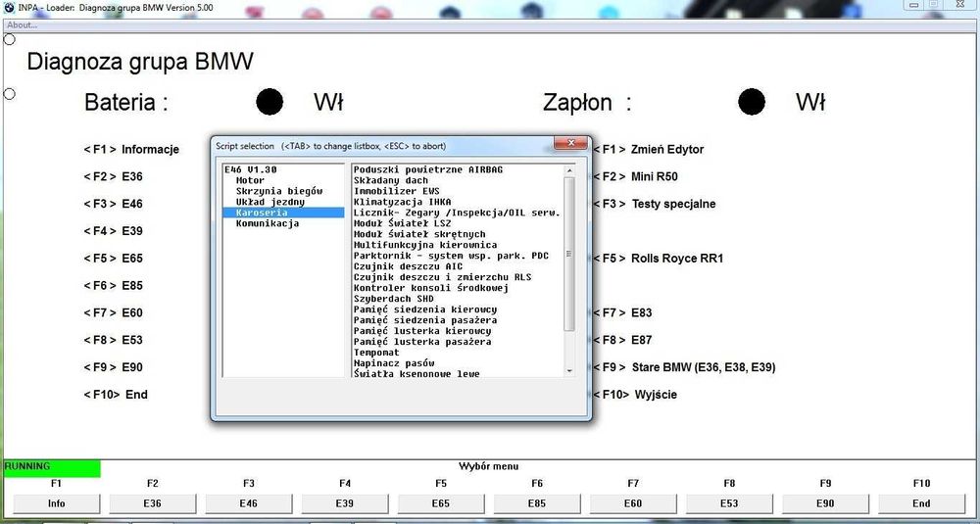Click the E53 button under F8
The width and height of the screenshot is (980, 524).
click(x=729, y=503)
